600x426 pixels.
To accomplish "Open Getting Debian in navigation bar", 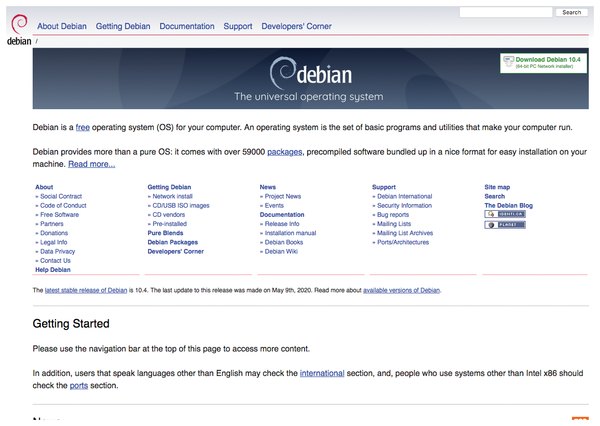I will pyautogui.click(x=123, y=26).
